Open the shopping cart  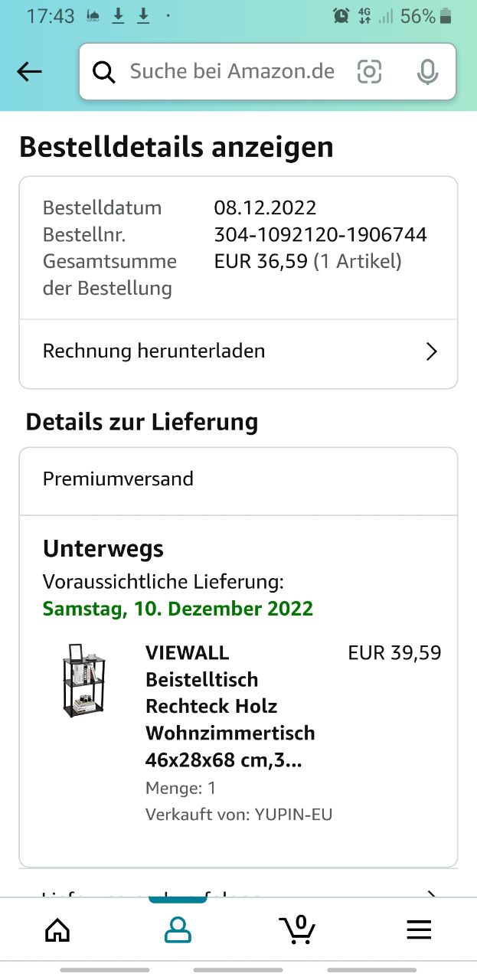click(x=298, y=929)
